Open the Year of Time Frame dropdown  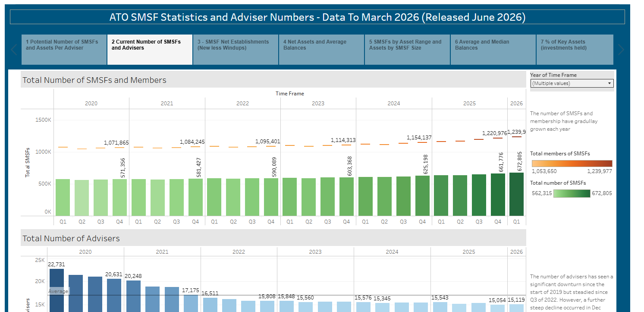click(x=572, y=83)
